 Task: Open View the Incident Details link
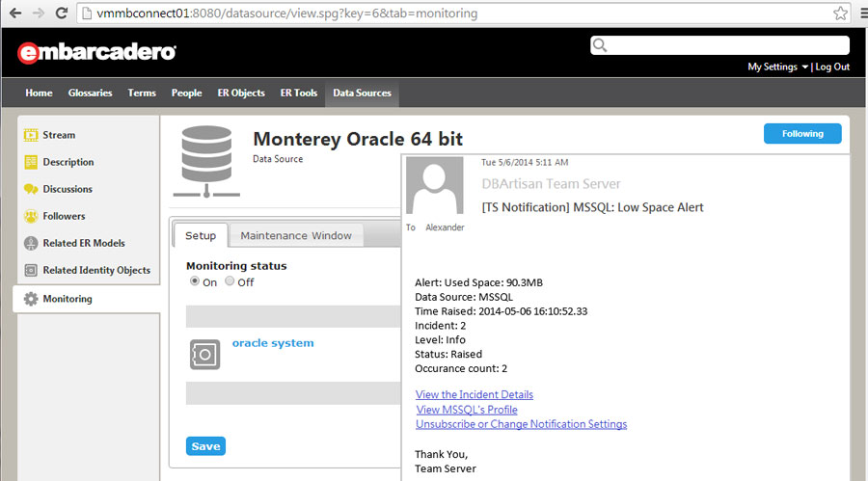[x=475, y=394]
